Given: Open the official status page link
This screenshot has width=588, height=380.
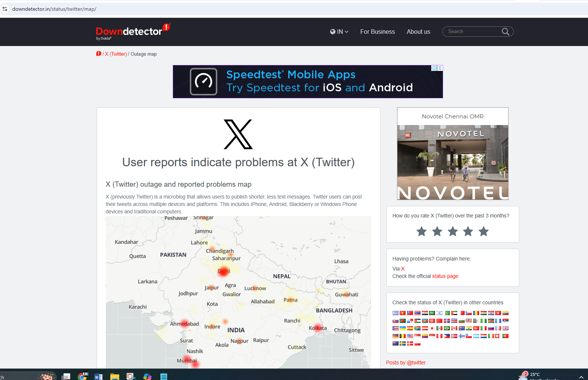Looking at the screenshot, I should click(445, 276).
